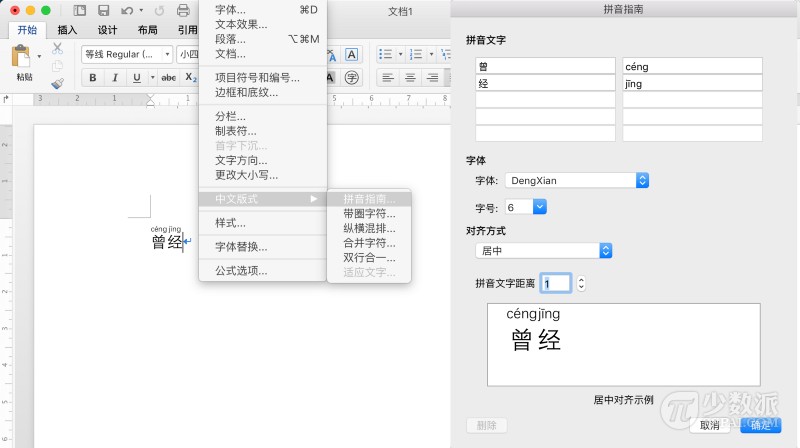Click the redo icon
Screen dimensions: 800x448
(x=159, y=10)
